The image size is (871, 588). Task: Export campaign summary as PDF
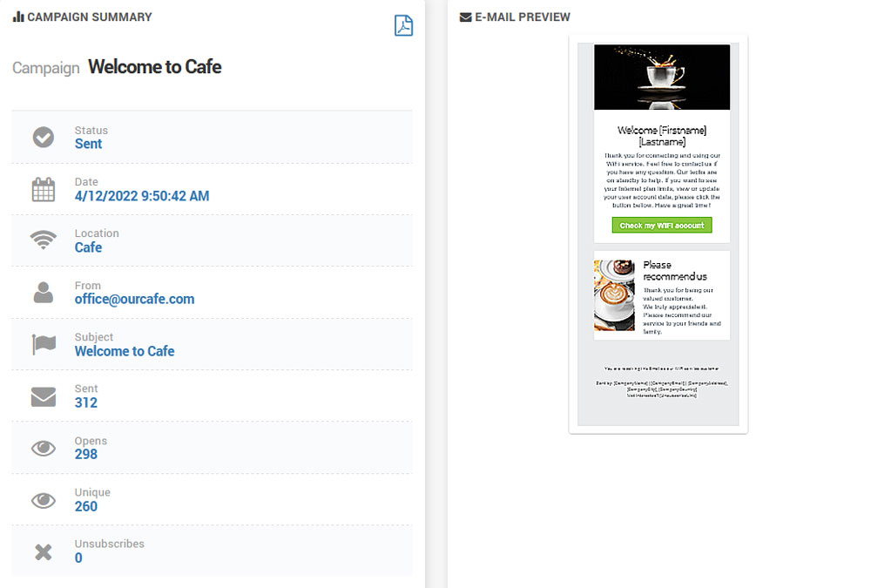(403, 25)
